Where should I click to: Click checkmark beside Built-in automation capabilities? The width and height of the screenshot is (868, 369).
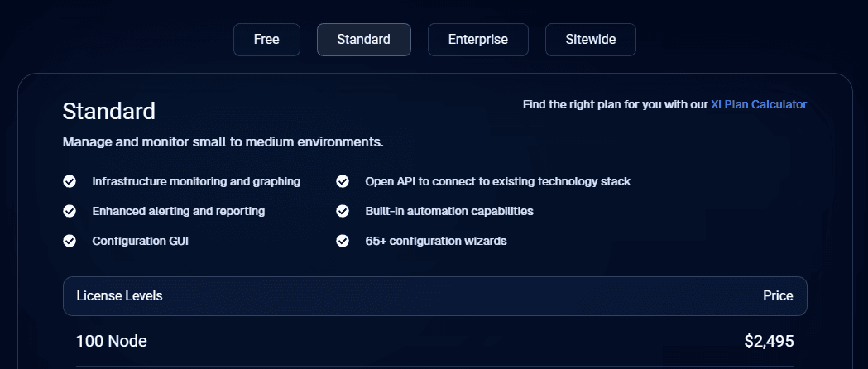tap(343, 211)
